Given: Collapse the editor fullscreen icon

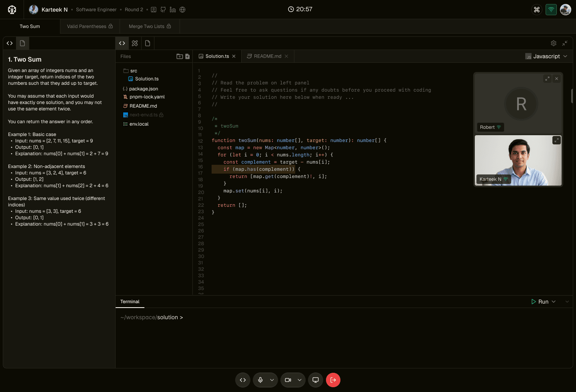Looking at the screenshot, I should pyautogui.click(x=565, y=43).
